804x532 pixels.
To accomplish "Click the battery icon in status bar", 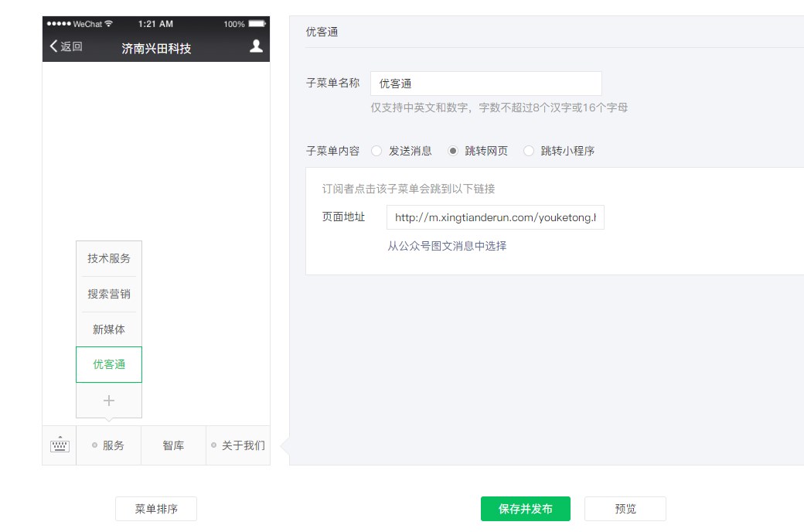I will tap(257, 24).
